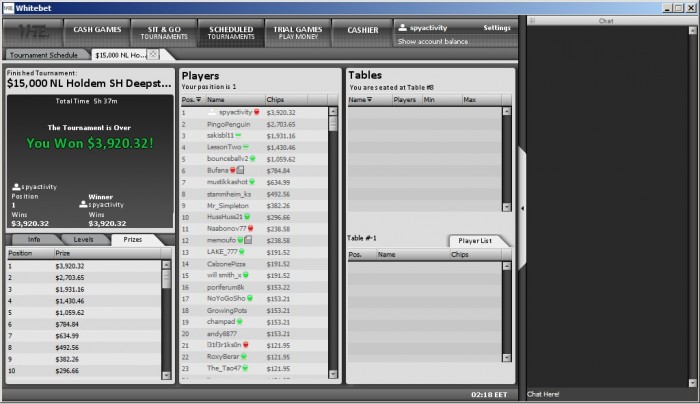Screen dimensions: 700x404
Task: Open Scheduled Tournaments
Action: click(231, 32)
